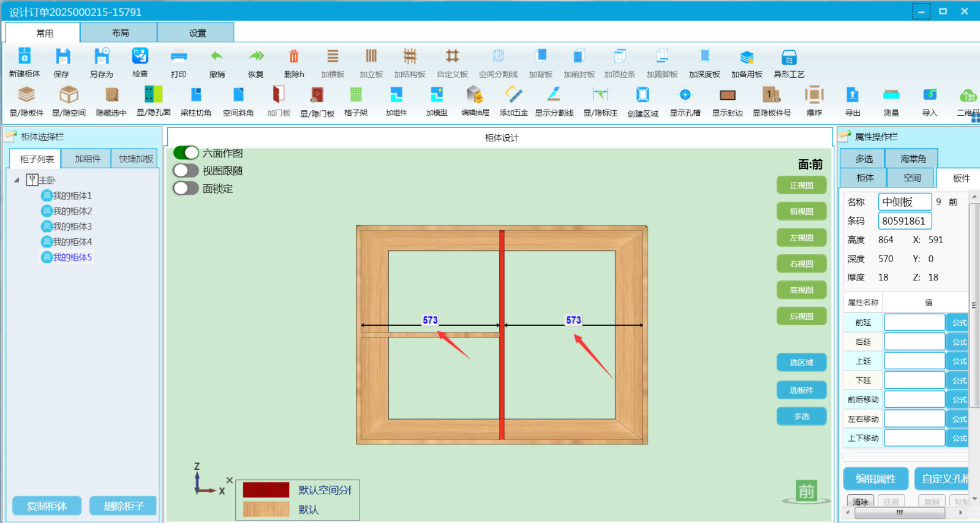
Task: Switch to the 布局 tab
Action: click(x=120, y=33)
